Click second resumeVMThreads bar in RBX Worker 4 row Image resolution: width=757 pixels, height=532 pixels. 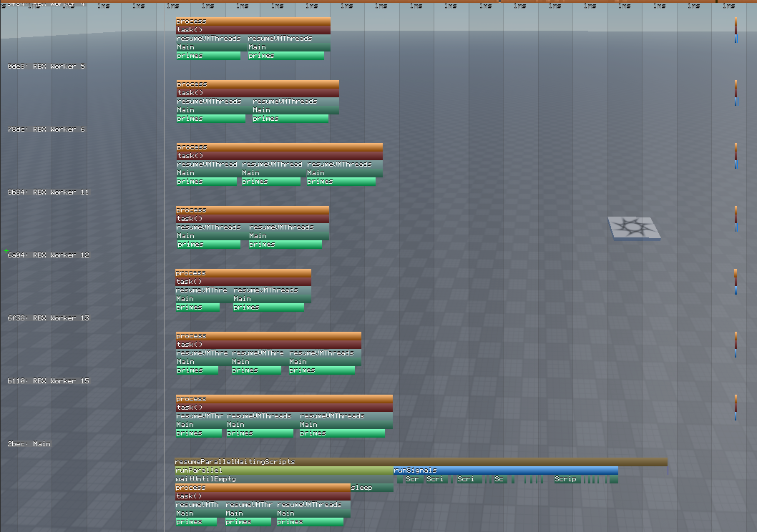pos(289,39)
